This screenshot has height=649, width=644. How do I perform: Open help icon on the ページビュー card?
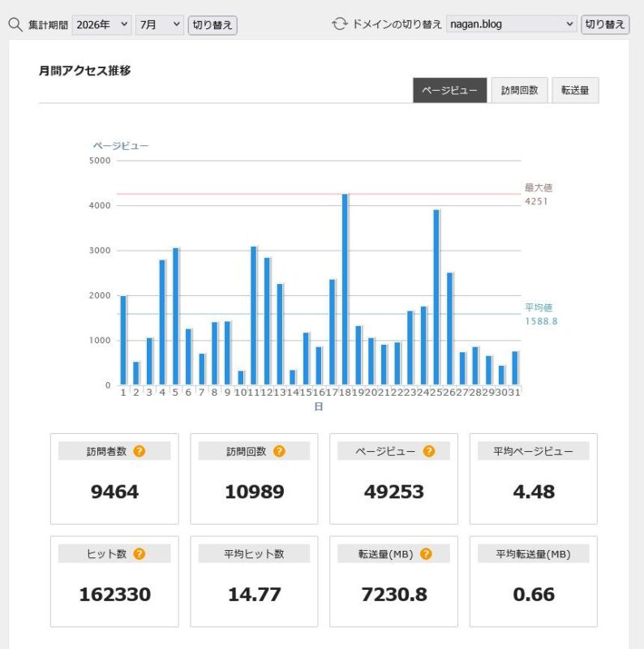pyautogui.click(x=429, y=451)
